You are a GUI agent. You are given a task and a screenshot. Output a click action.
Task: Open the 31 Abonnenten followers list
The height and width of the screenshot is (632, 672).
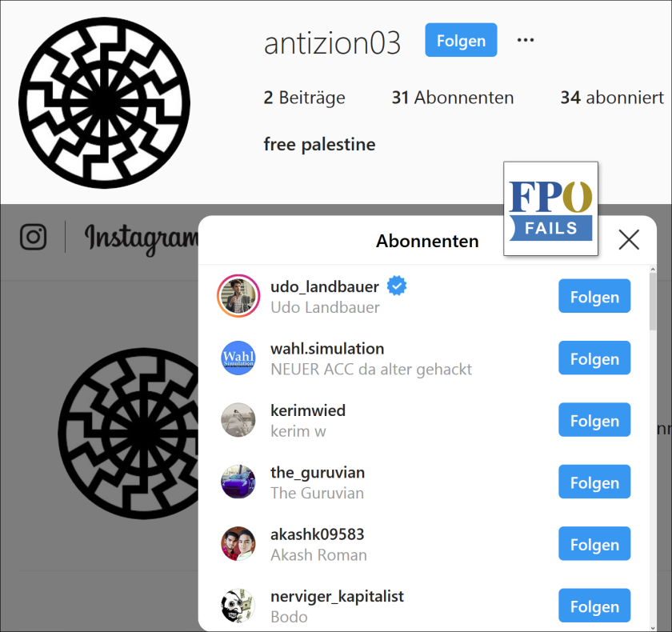coord(453,98)
